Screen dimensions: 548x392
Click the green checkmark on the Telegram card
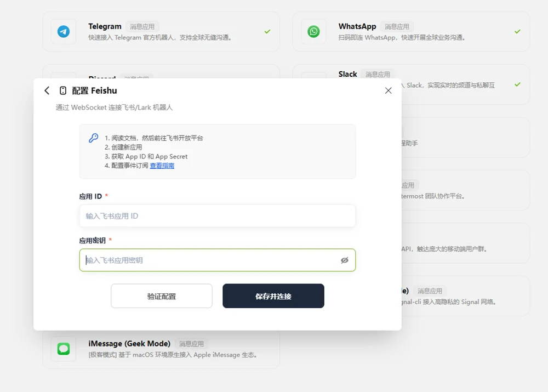(x=267, y=31)
